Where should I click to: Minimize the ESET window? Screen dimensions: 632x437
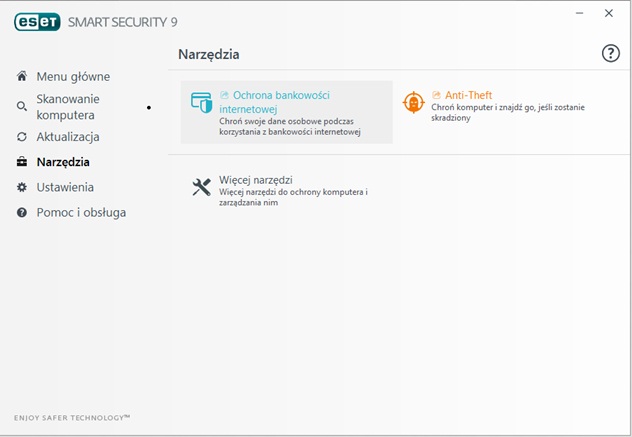(580, 13)
